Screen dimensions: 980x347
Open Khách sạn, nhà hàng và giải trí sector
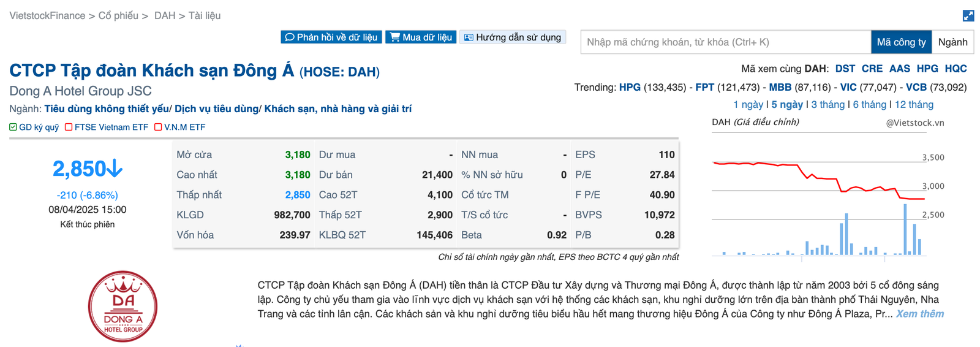pos(337,109)
